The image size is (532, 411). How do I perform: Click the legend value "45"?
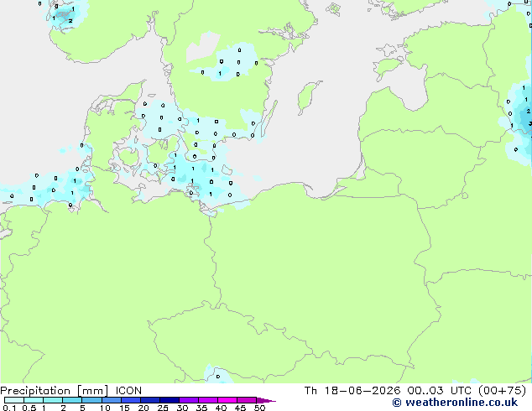click(x=240, y=408)
